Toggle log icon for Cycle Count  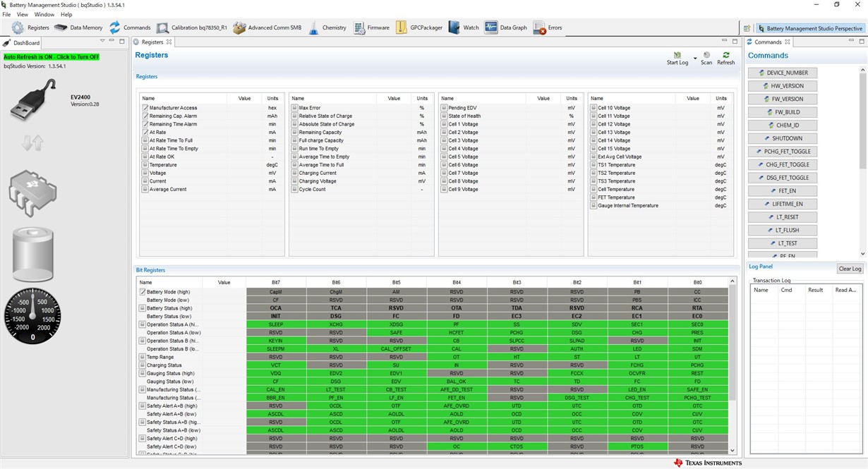[x=294, y=189]
